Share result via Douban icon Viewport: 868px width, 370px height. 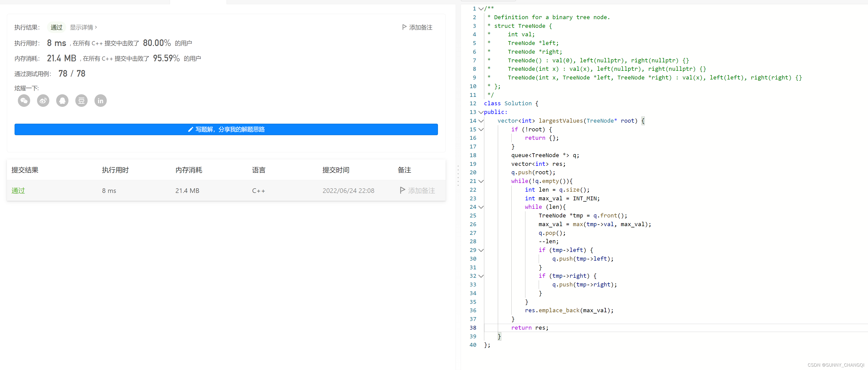tap(81, 100)
